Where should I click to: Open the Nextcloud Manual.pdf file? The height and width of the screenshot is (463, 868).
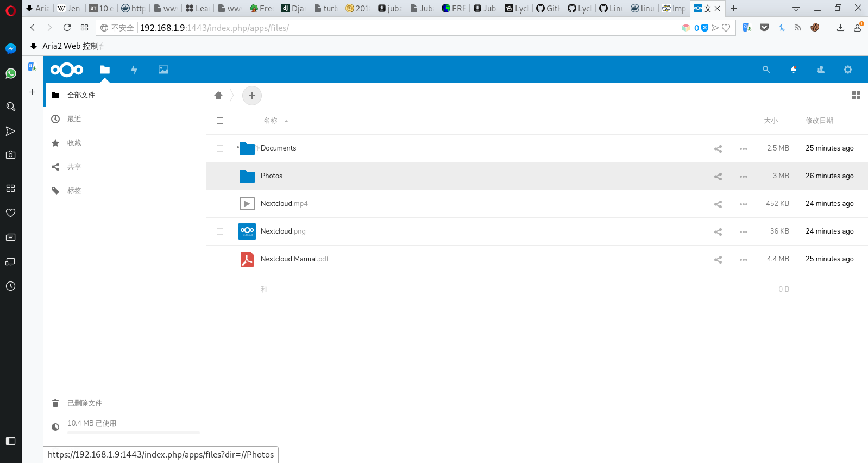tap(294, 259)
